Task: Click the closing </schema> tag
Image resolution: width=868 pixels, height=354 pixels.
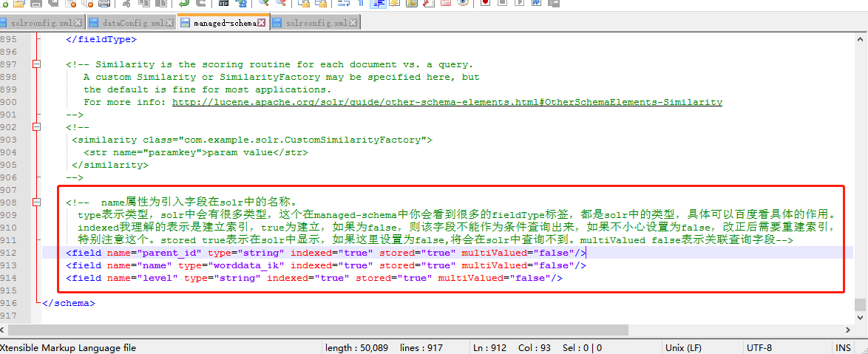Action: click(x=69, y=303)
